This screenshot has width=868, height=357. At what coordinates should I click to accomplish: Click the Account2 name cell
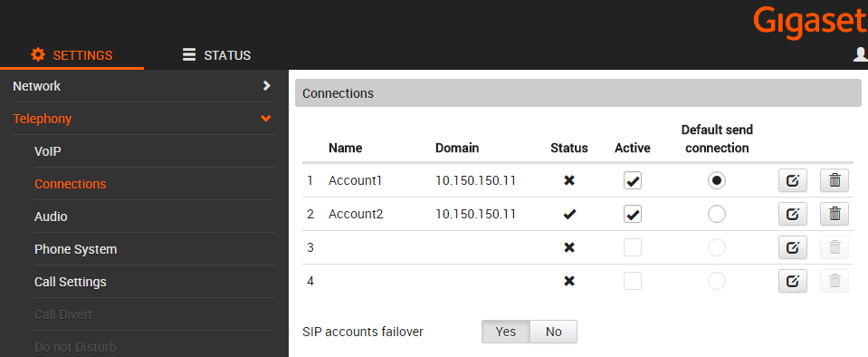[356, 214]
